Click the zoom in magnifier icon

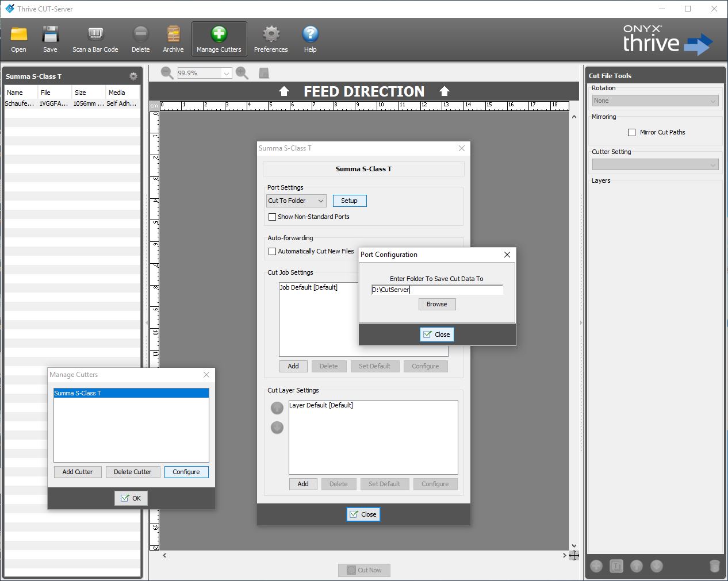(242, 73)
